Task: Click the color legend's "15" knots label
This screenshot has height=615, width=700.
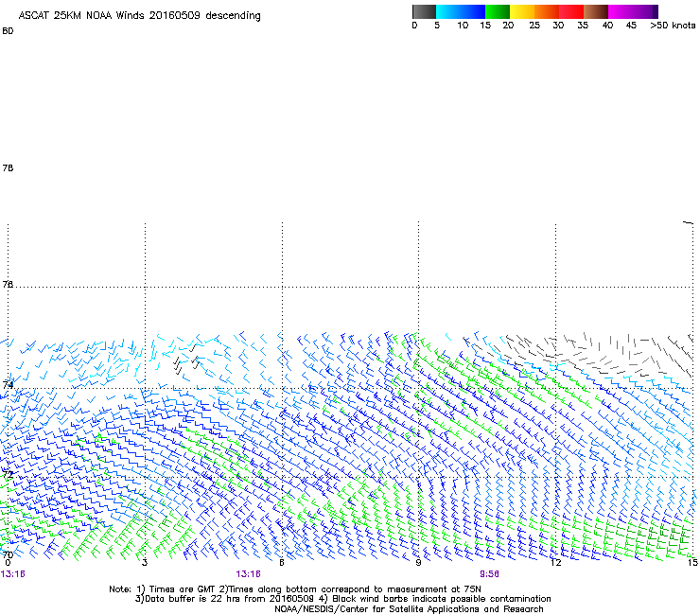Action: tap(485, 26)
